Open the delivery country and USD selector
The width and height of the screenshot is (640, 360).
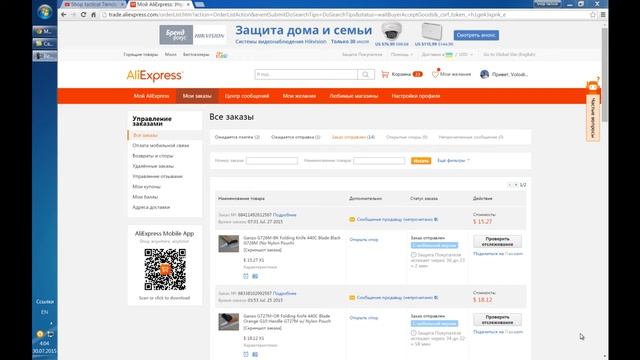point(447,55)
